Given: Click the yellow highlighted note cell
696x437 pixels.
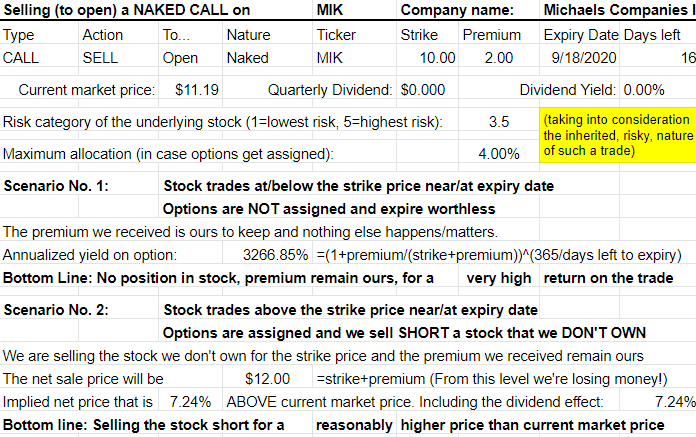Looking at the screenshot, I should click(x=618, y=135).
